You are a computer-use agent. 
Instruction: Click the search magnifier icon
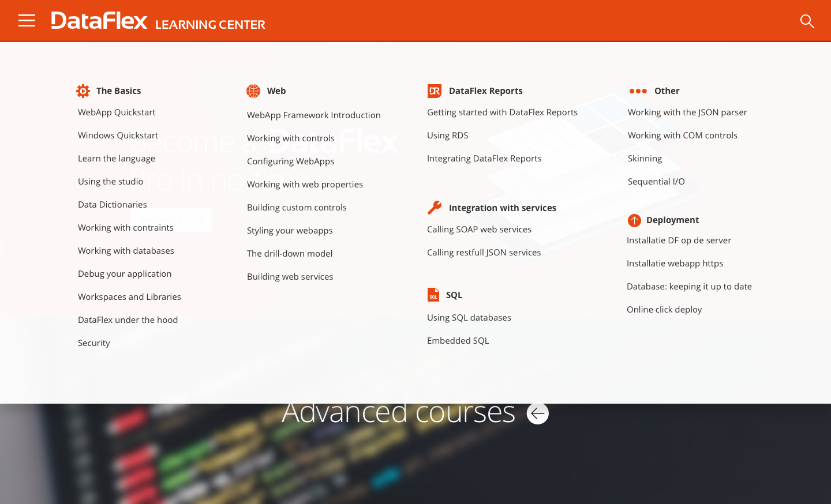pos(807,21)
